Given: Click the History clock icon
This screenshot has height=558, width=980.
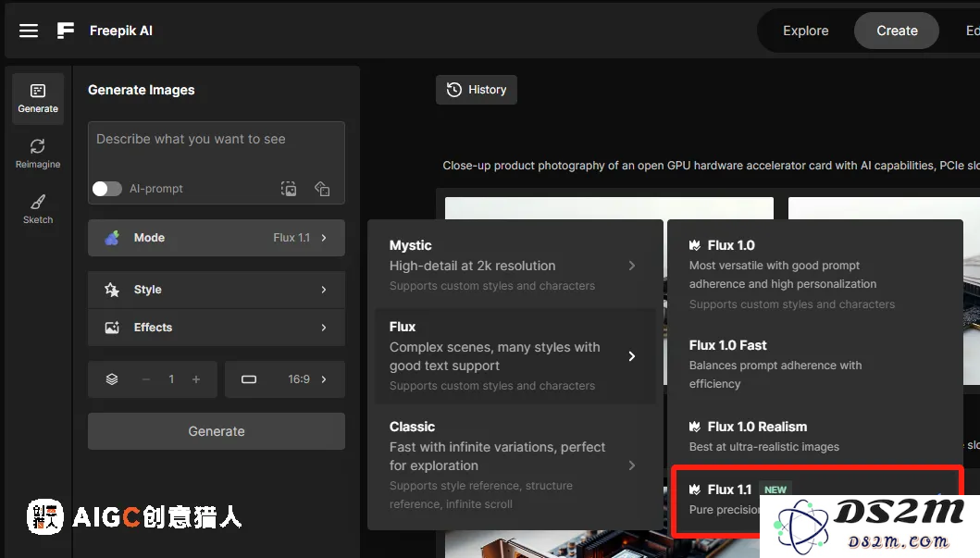Looking at the screenshot, I should (454, 90).
